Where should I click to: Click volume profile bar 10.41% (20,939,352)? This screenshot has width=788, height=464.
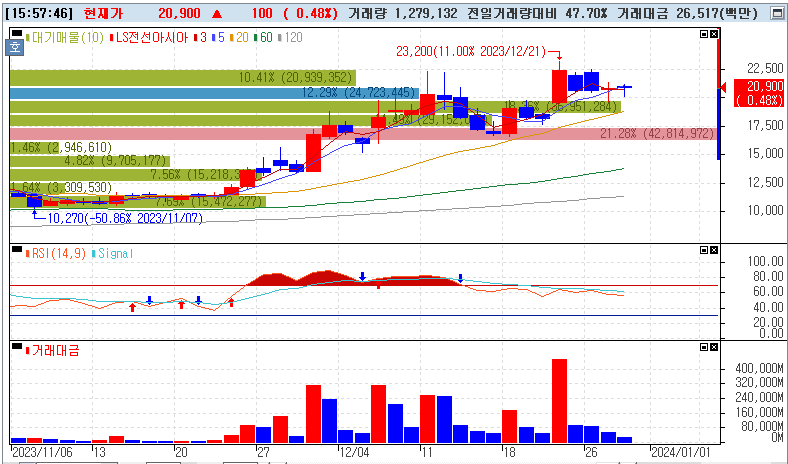tap(183, 77)
